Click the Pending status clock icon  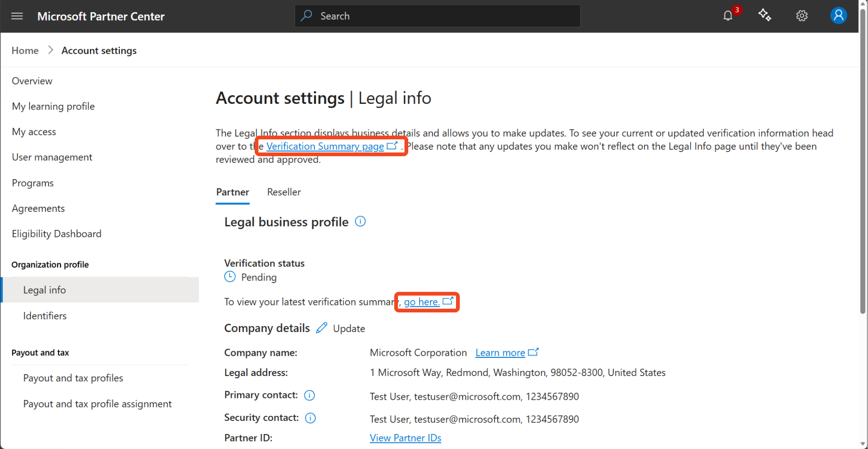230,277
